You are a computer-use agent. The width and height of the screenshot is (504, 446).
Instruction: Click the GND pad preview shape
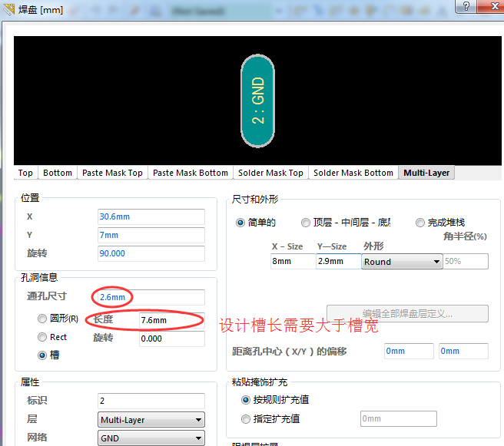258,101
